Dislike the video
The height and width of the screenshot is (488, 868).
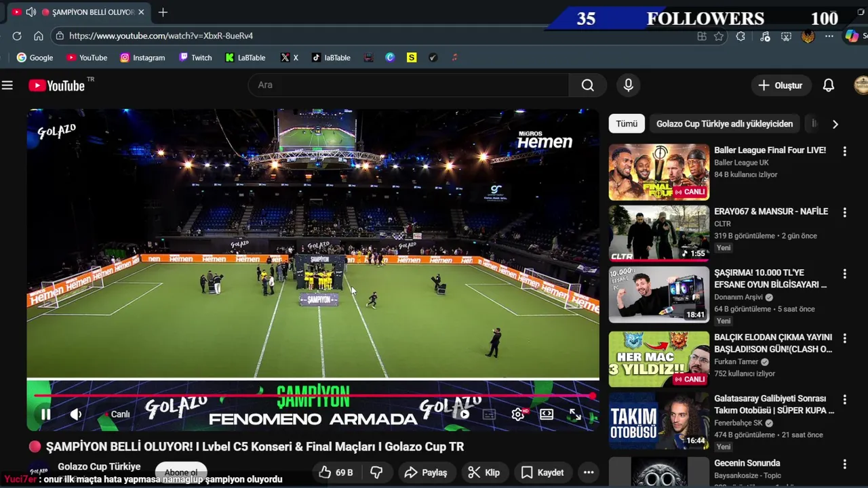[377, 472]
